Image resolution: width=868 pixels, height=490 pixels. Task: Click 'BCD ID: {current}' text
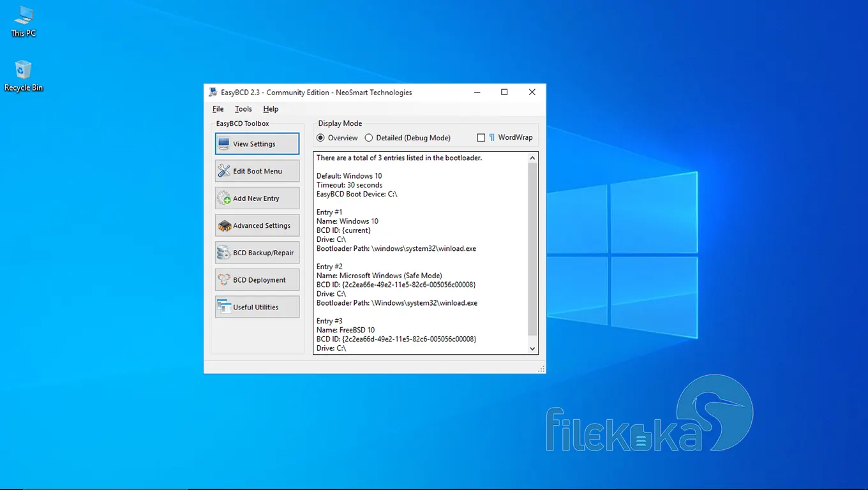(343, 230)
